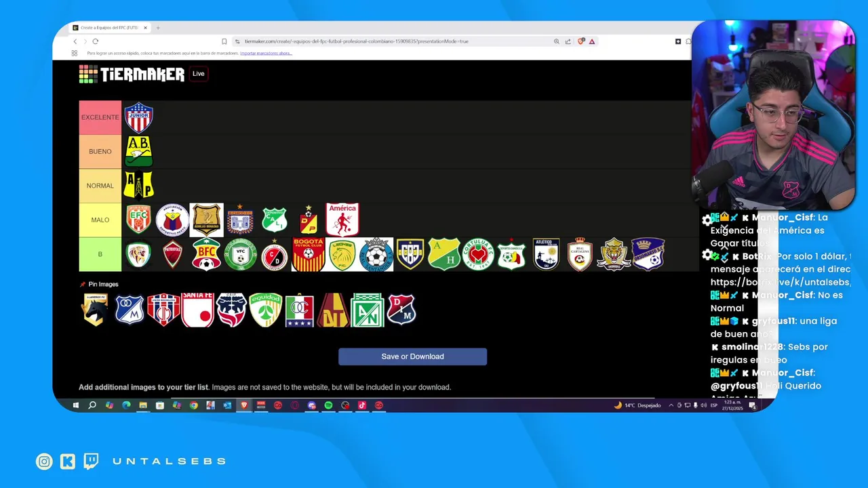Click the Deportivo Cali green crest
The height and width of the screenshot is (488, 868).
pos(275,220)
